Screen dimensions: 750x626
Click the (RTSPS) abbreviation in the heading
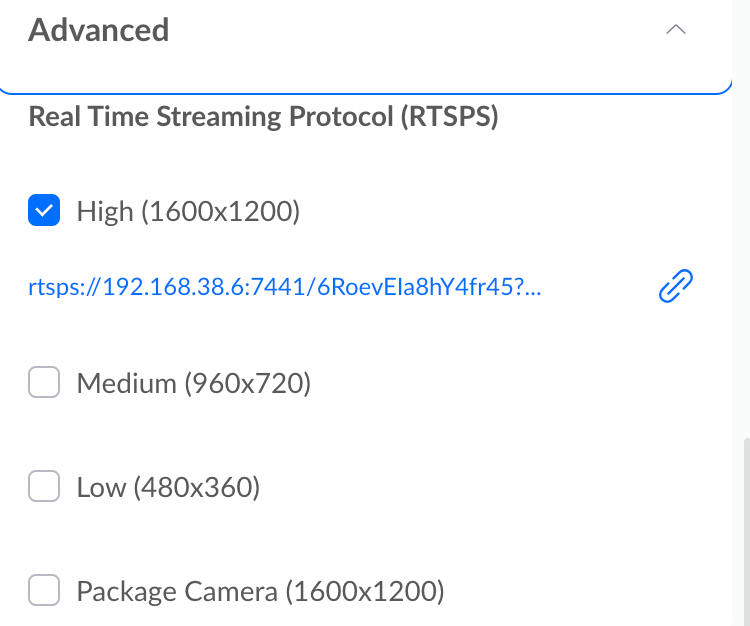(448, 117)
